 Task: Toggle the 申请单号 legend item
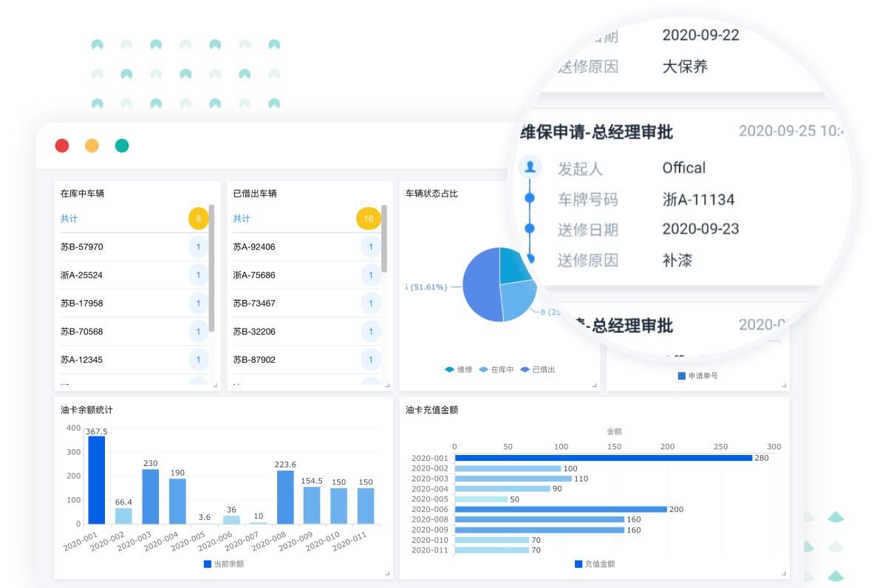[x=698, y=376]
